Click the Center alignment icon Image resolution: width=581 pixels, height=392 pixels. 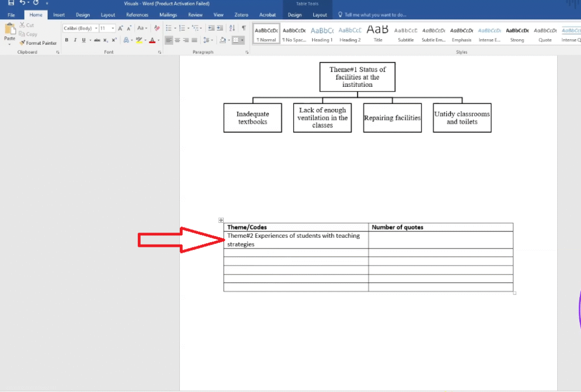pos(178,40)
